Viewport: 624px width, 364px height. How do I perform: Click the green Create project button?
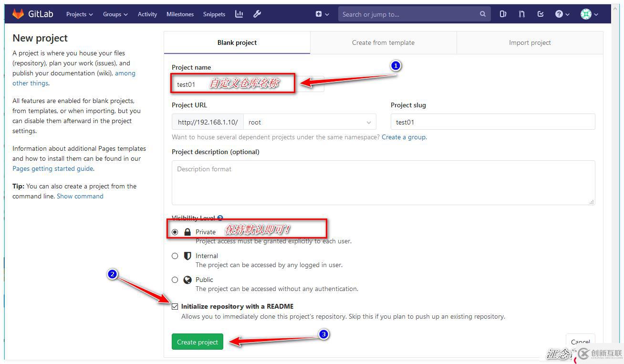click(x=198, y=342)
